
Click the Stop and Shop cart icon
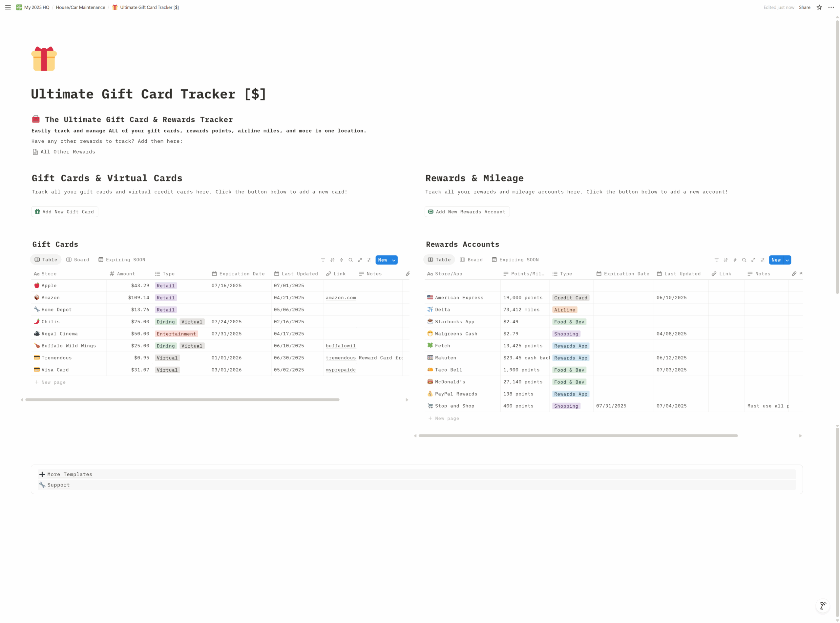pyautogui.click(x=430, y=406)
